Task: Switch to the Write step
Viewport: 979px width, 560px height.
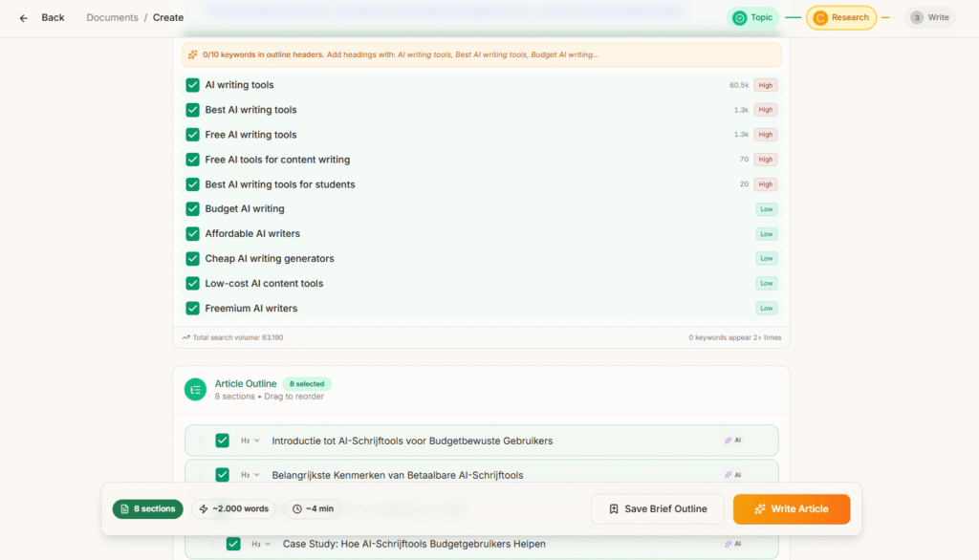Action: tap(928, 17)
